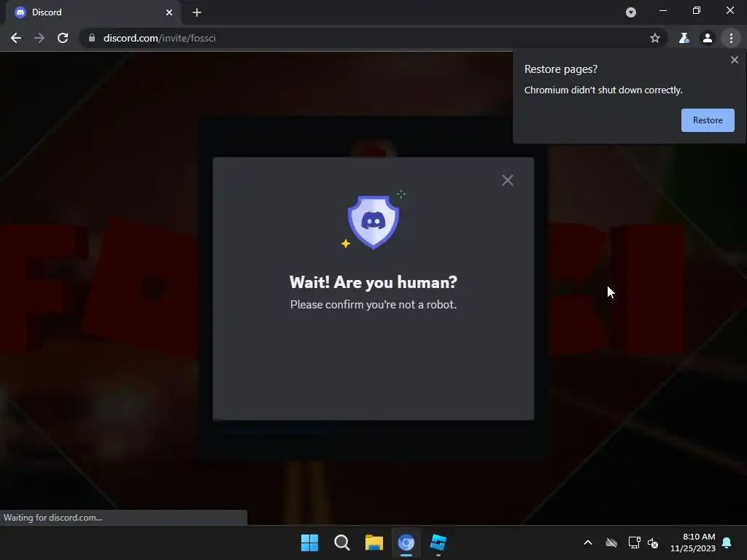Click the Discord shield logo

pyautogui.click(x=373, y=222)
